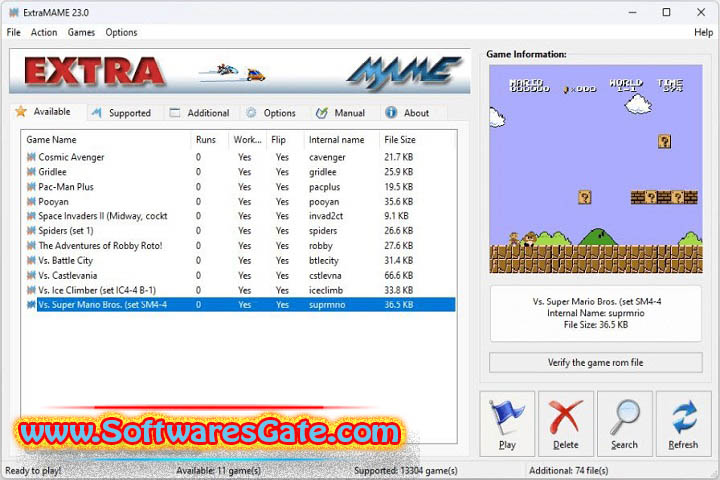
Task: Select Vs. Castlevania in game list
Action: [x=239, y=275]
